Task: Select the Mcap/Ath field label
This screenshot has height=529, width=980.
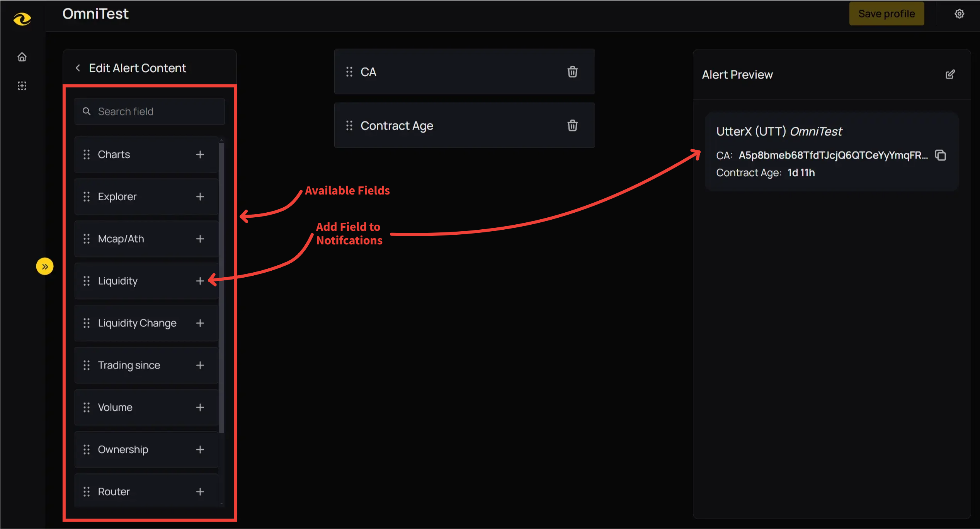Action: (121, 239)
